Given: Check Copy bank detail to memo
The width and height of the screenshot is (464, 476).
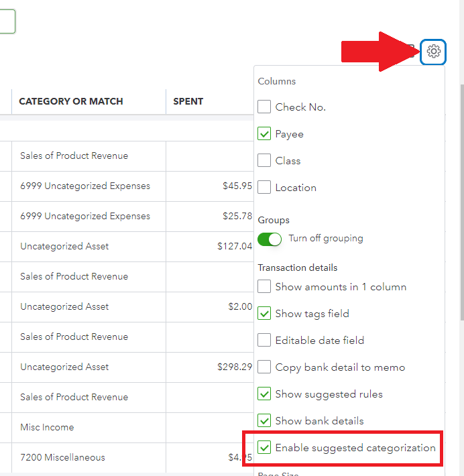Looking at the screenshot, I should tap(264, 367).
